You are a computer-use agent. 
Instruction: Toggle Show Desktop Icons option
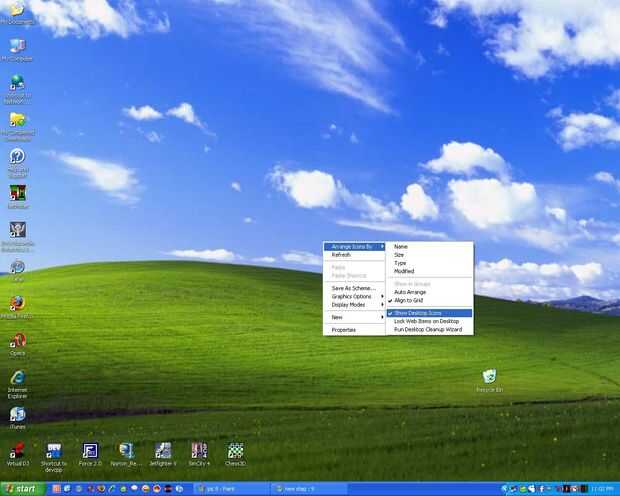tap(429, 313)
